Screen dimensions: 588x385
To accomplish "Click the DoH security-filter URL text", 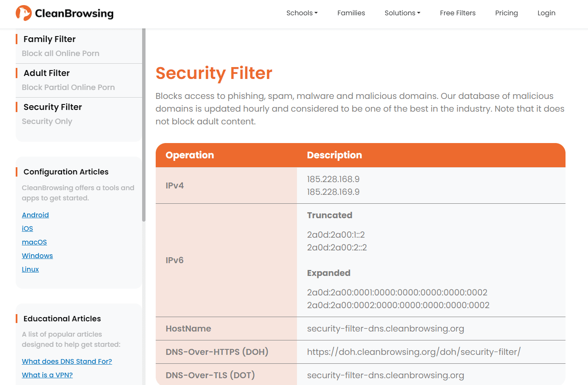I will point(414,352).
